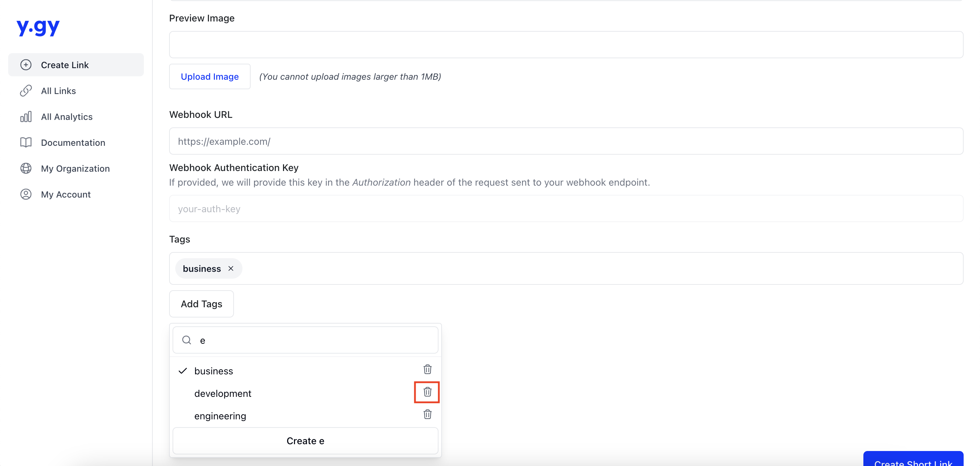The image size is (980, 466).
Task: Select engineering tag from the list
Action: click(220, 415)
